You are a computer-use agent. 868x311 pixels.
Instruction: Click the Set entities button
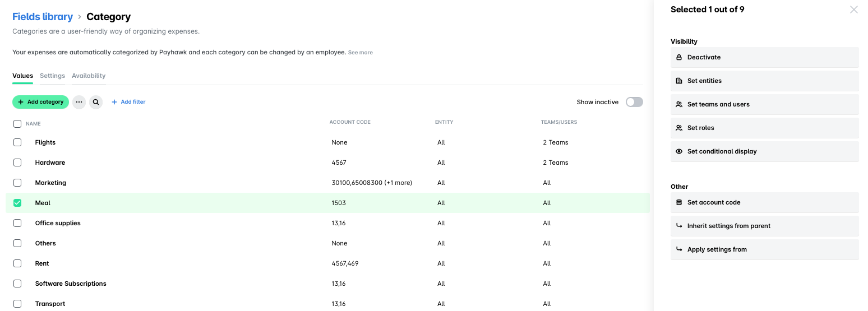(x=765, y=81)
